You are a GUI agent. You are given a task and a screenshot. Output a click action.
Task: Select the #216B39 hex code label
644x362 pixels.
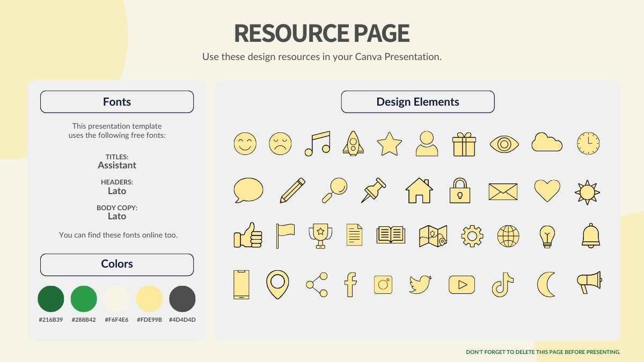[x=51, y=320]
